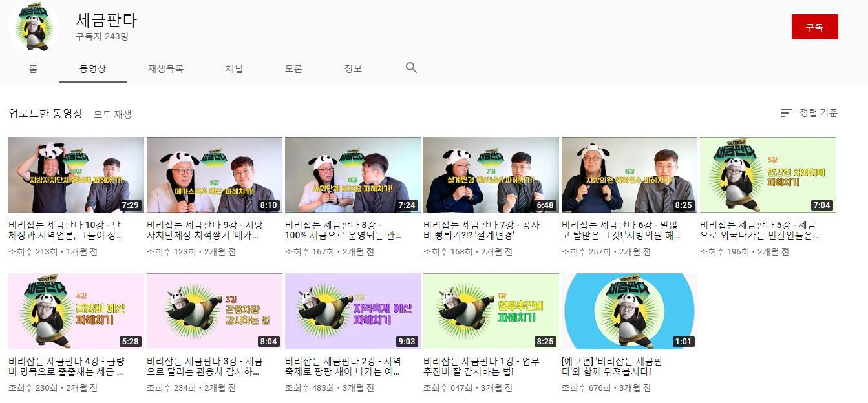
Task: Switch to the 재생목록 tab
Action: click(165, 68)
